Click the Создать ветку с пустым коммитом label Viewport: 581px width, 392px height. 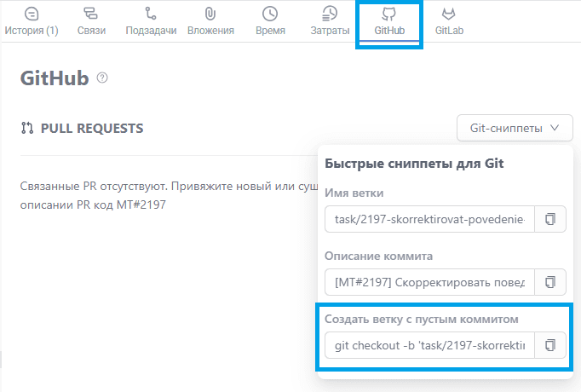422,319
